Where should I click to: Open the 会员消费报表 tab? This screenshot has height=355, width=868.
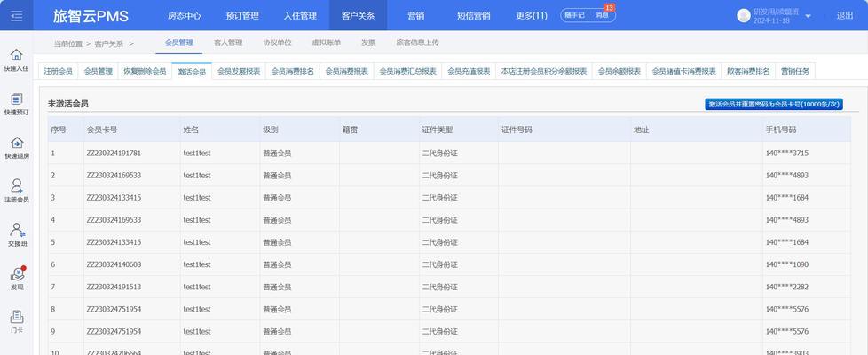pos(346,71)
